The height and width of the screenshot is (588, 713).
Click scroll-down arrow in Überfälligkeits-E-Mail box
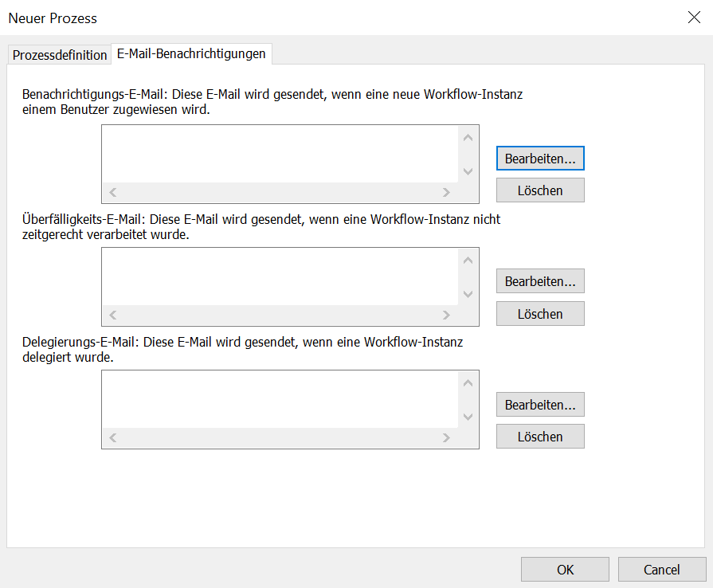point(468,294)
